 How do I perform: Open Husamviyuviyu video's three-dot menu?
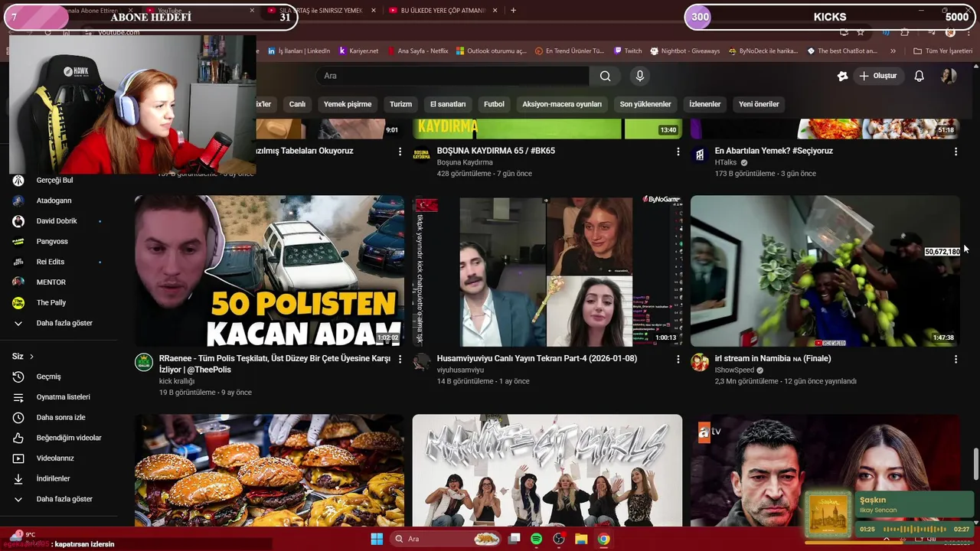click(678, 359)
